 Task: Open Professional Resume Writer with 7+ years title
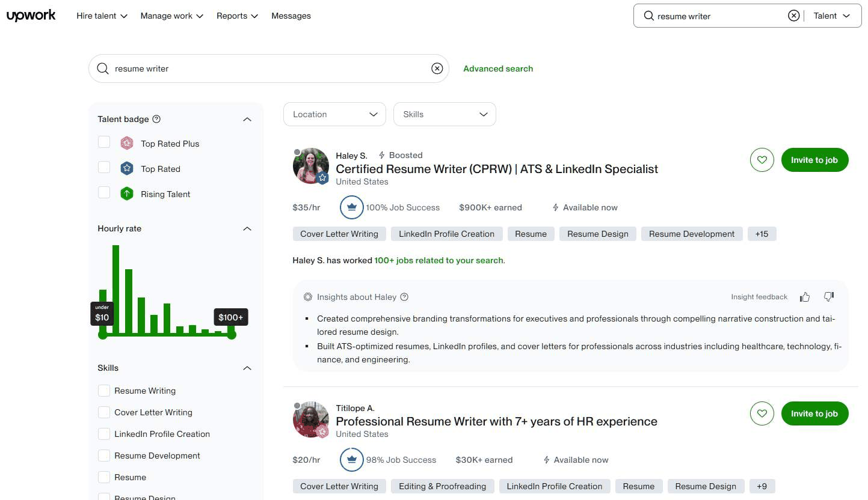click(496, 421)
